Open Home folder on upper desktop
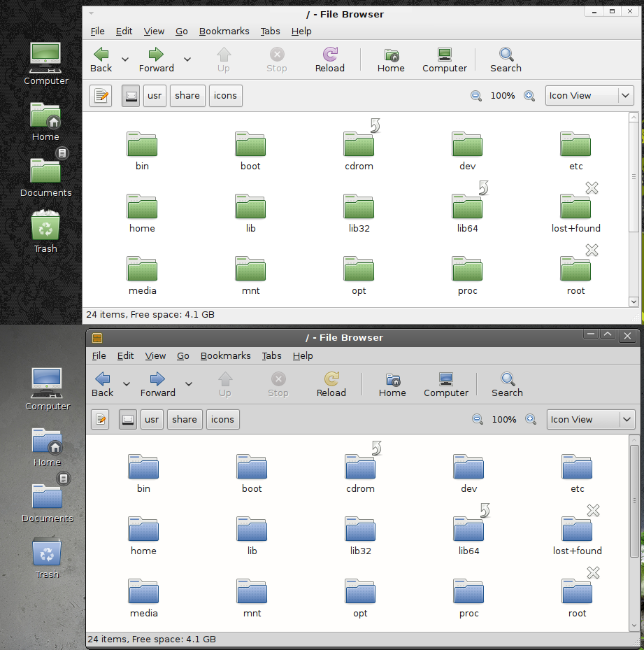644x650 pixels. tap(45, 115)
